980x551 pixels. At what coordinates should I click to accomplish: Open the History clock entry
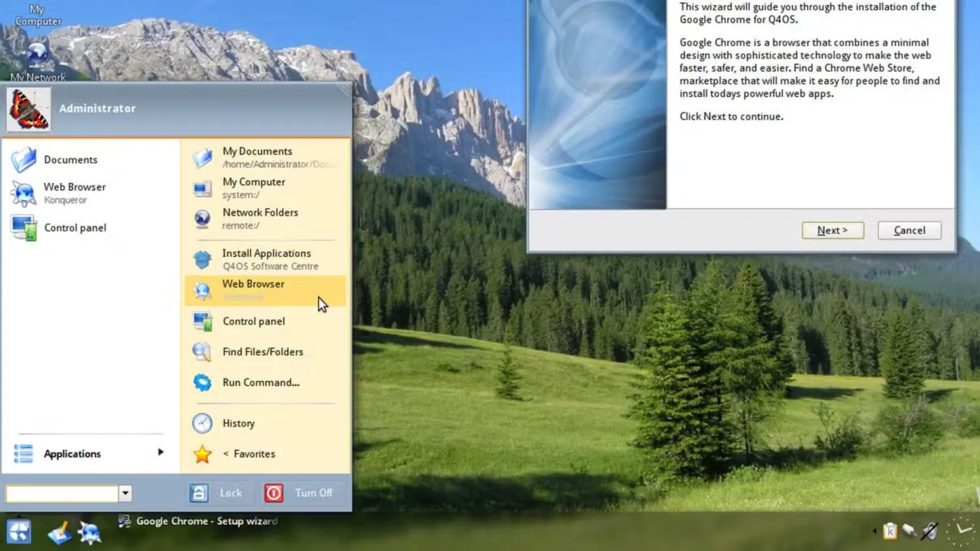(x=265, y=424)
